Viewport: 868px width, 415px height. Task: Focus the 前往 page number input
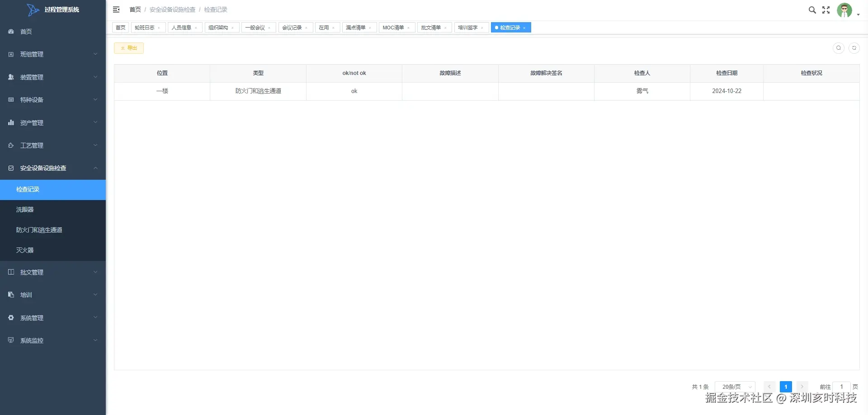point(841,387)
